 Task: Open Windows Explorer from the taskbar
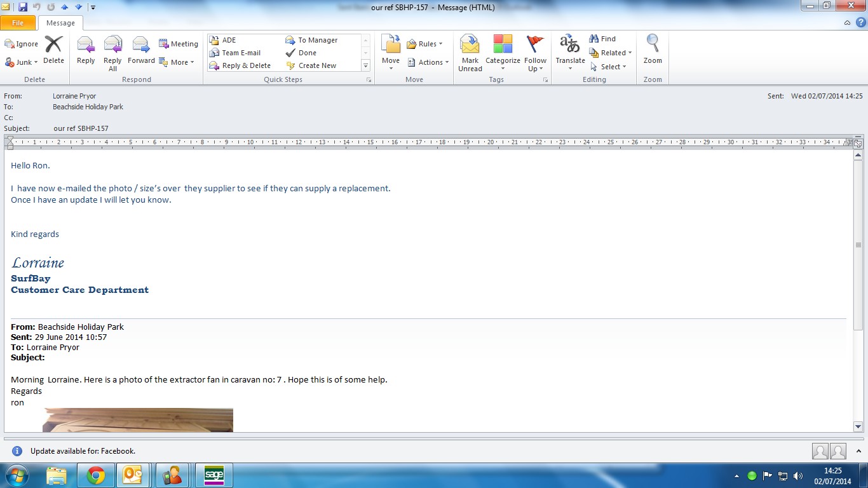[x=57, y=475]
